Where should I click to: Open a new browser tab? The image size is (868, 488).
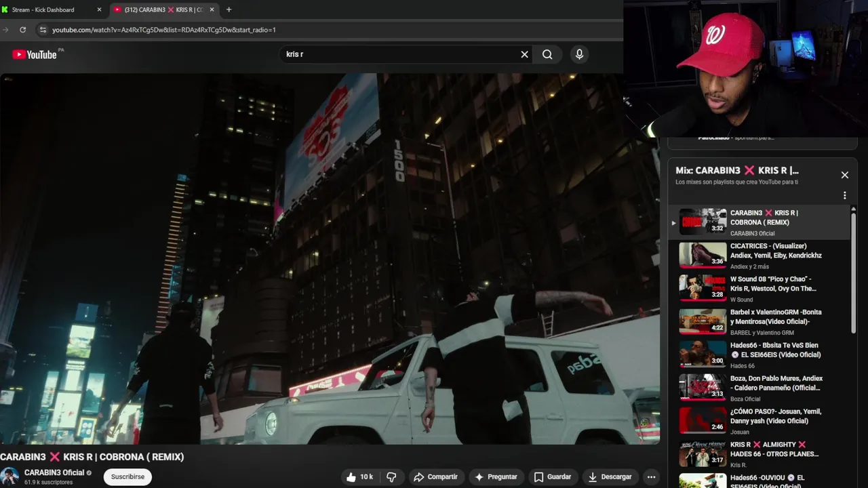(x=229, y=9)
